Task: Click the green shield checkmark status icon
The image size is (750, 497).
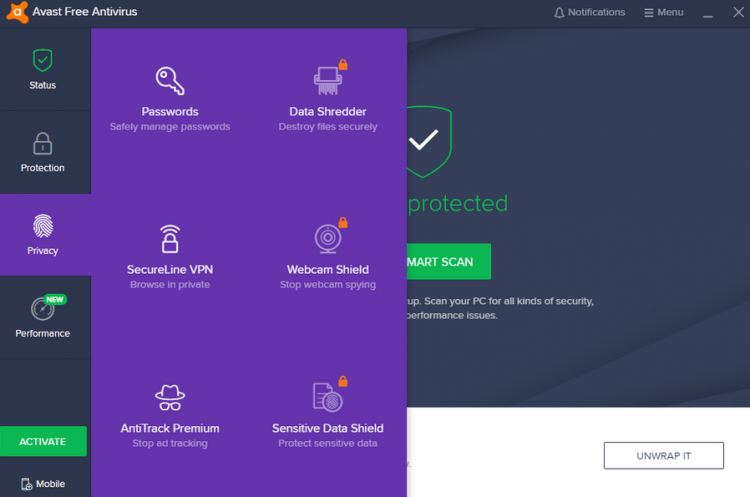Action: [424, 141]
